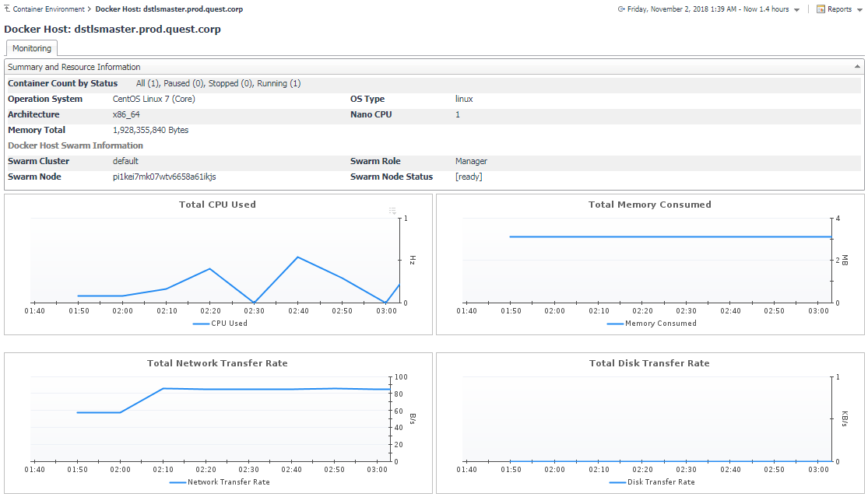Screen dimensions: 868x497
Task: Click the 'Manager' swarm role value
Action: pyautogui.click(x=471, y=161)
